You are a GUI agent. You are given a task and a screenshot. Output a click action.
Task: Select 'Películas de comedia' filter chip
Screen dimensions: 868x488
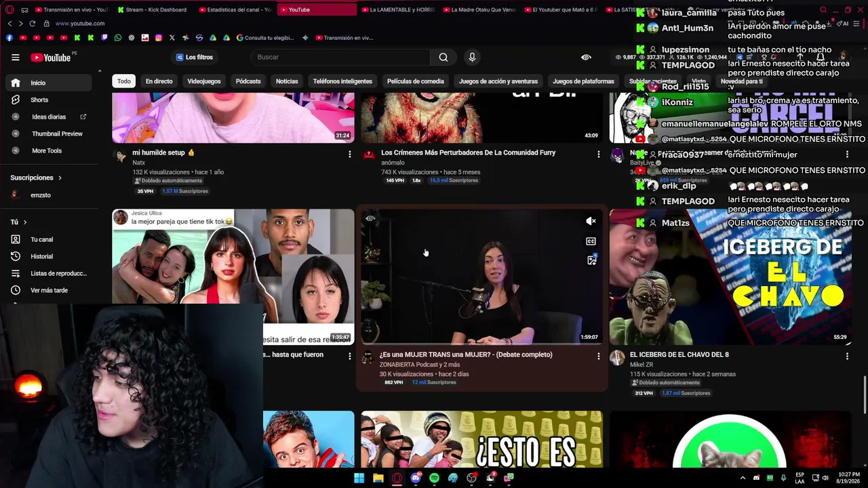415,81
